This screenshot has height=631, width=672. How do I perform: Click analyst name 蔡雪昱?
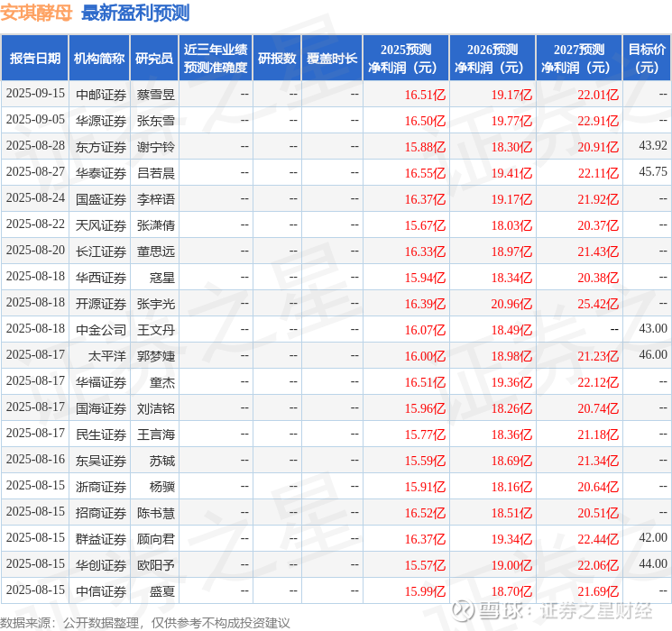[x=155, y=95]
